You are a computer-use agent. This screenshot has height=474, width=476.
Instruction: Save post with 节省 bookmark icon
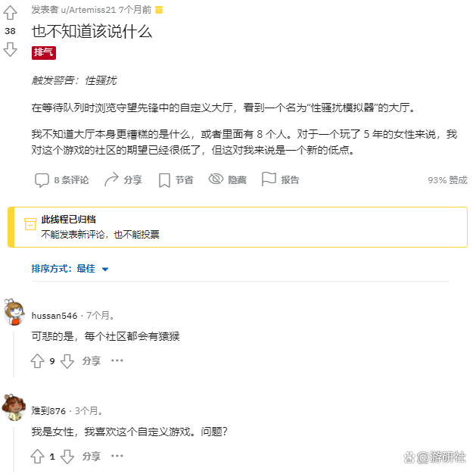point(164,179)
